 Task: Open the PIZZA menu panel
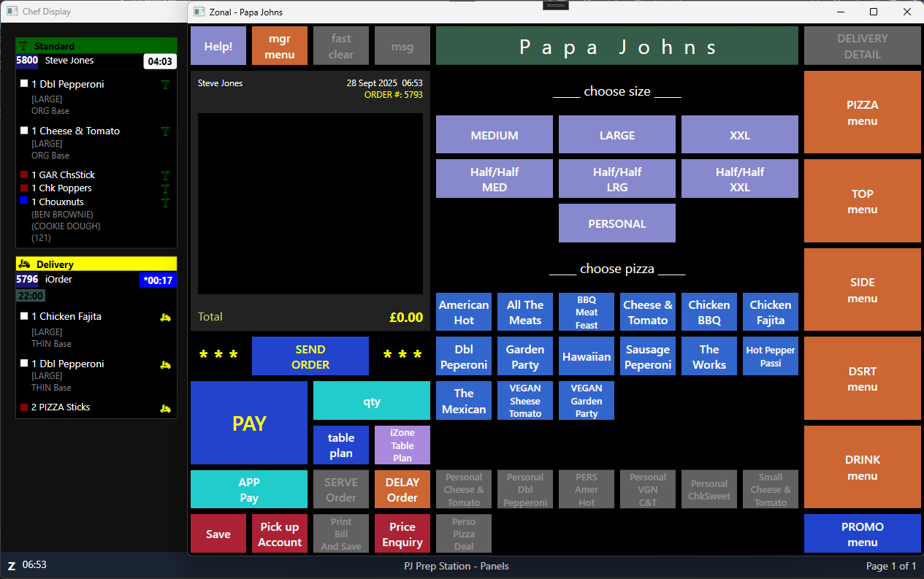862,112
